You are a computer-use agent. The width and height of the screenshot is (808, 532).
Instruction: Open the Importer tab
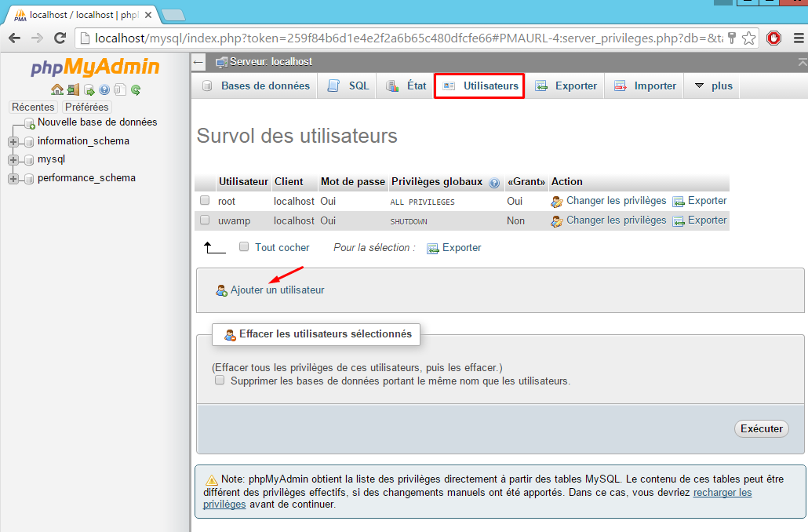coord(645,86)
